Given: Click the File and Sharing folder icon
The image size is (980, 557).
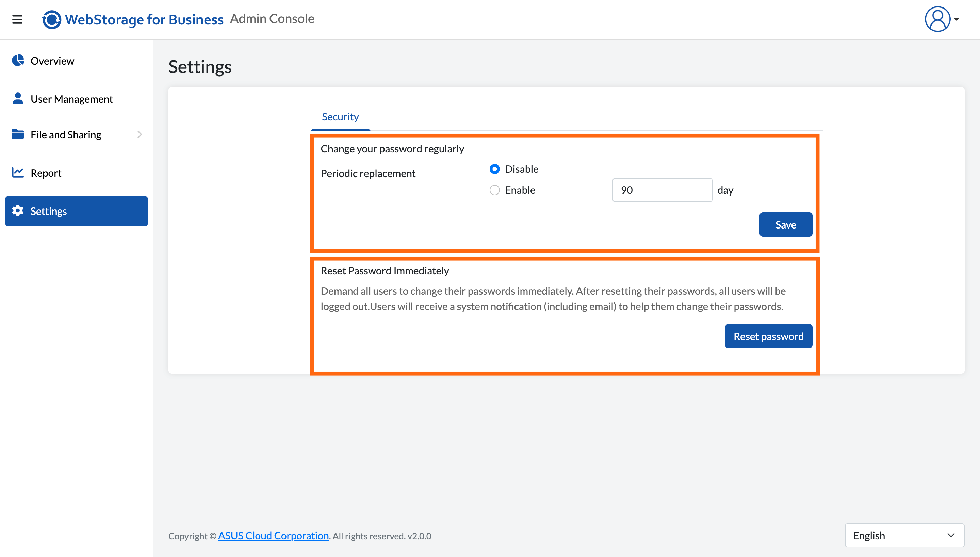Looking at the screenshot, I should (x=18, y=134).
